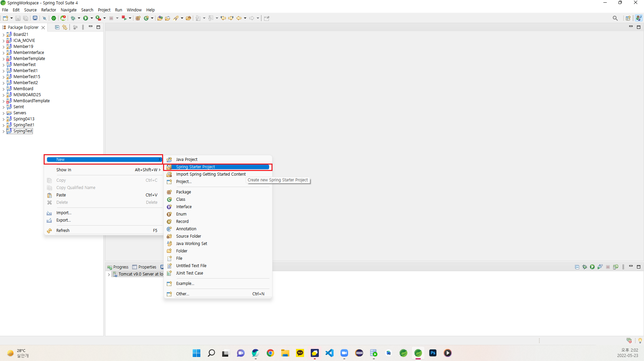Choose Package from the New submenu

[218, 192]
